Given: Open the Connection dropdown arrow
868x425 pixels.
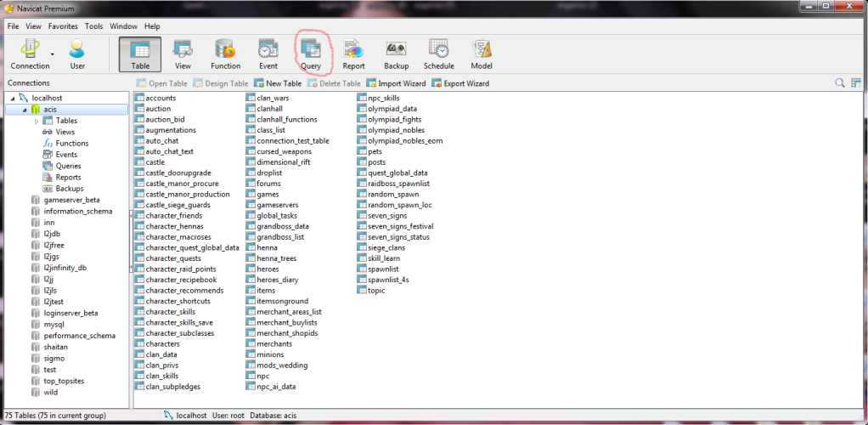Looking at the screenshot, I should [54, 54].
